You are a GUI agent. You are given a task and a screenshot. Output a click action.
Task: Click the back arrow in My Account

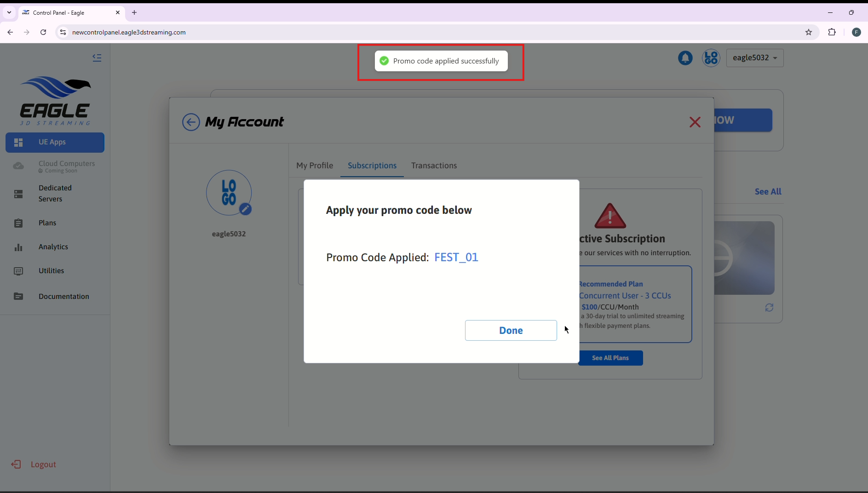tap(191, 122)
